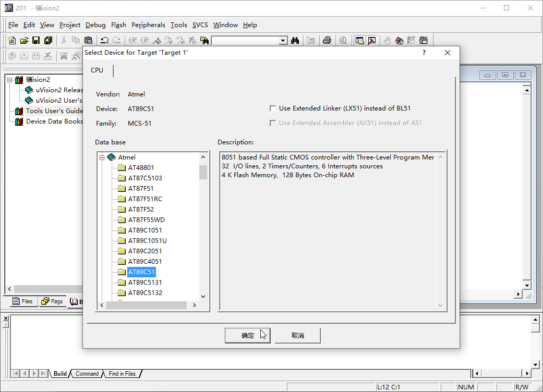Viewport: 543px width, 392px height.
Task: Undo the last action
Action: pyautogui.click(x=104, y=41)
